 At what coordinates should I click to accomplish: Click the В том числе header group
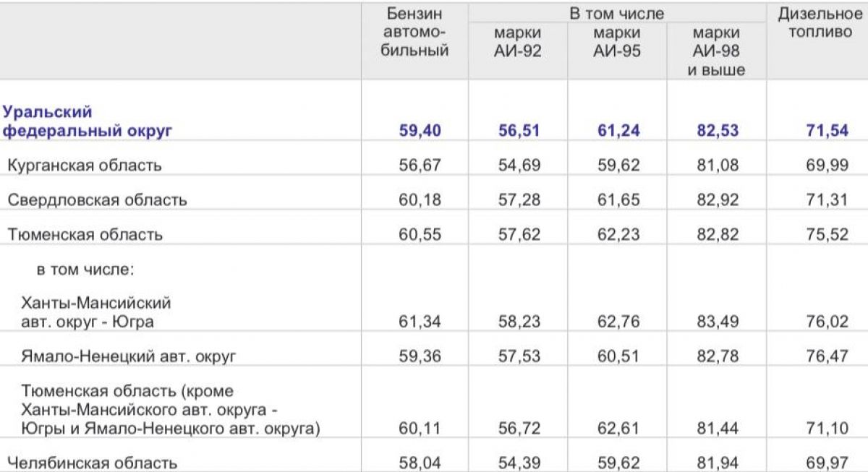tap(617, 13)
